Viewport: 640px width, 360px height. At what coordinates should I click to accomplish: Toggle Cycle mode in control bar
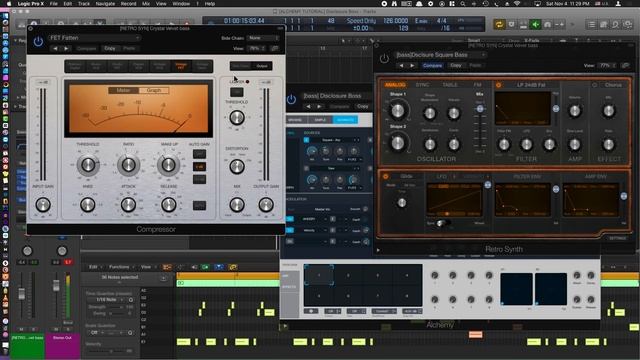coord(499,24)
